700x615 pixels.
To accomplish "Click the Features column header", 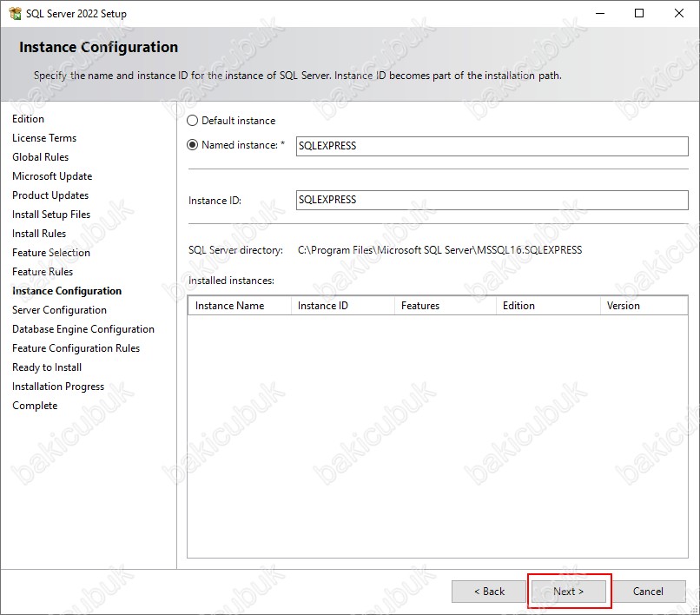I will tap(446, 306).
